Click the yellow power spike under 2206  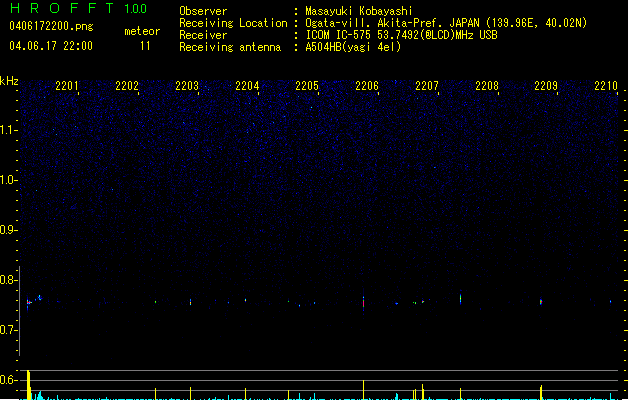click(x=363, y=390)
